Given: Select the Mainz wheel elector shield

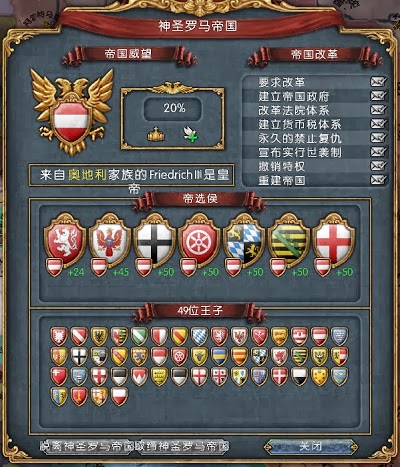Looking at the screenshot, I should (199, 239).
